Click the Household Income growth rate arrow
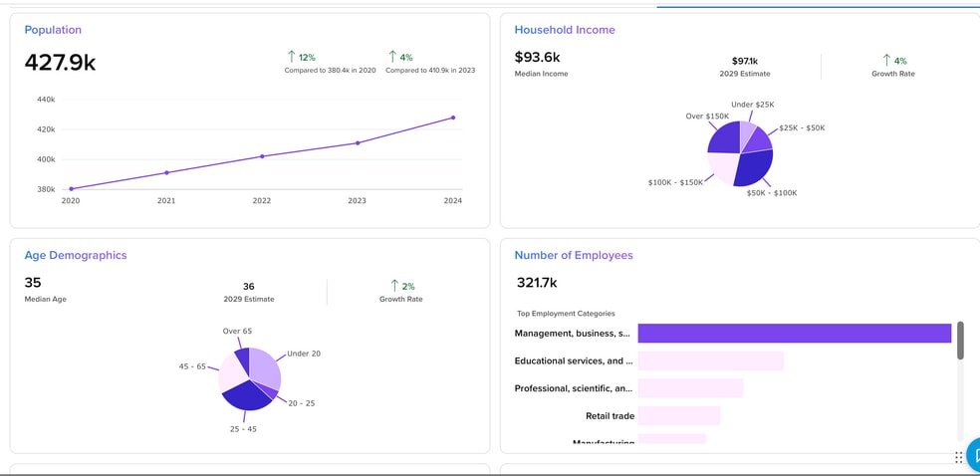The width and height of the screenshot is (980, 476). click(x=886, y=61)
